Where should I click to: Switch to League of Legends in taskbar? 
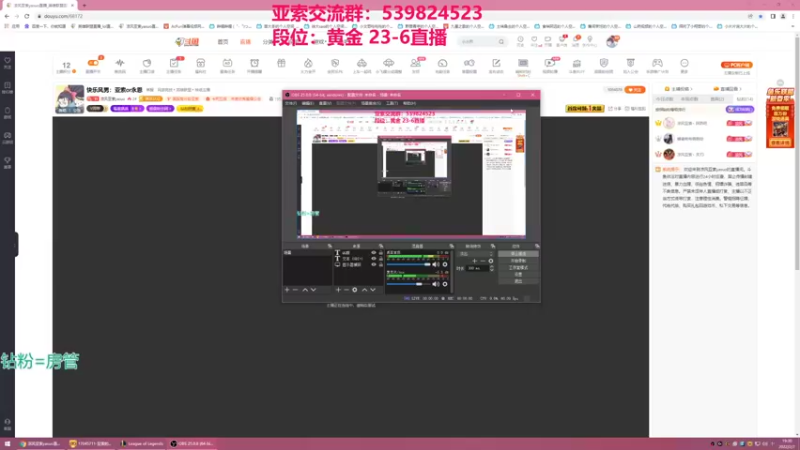[x=142, y=443]
